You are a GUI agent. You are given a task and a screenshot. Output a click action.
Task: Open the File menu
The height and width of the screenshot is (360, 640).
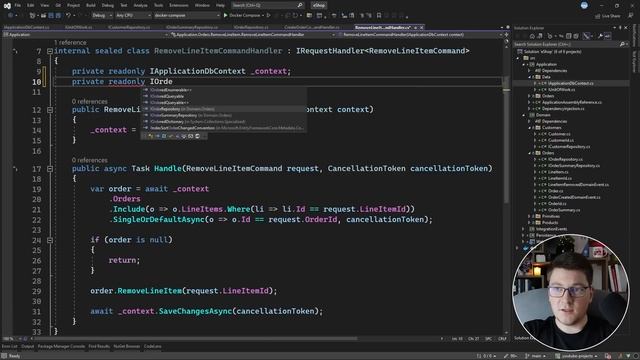point(18,5)
